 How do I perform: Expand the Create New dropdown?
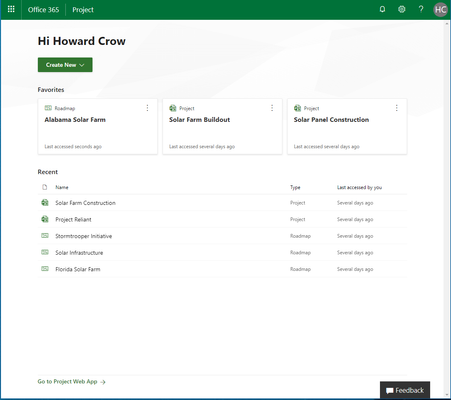65,65
